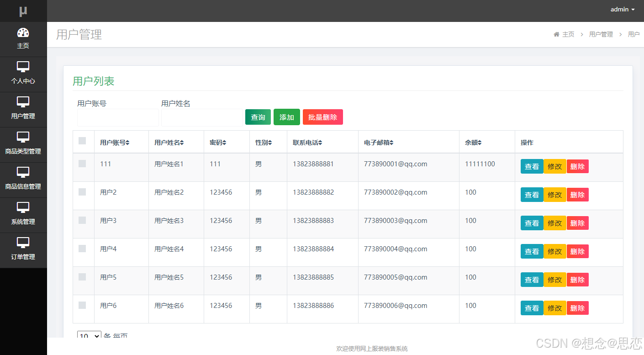Image resolution: width=644 pixels, height=355 pixels.
Task: Check the row for 用户5
Action: click(x=82, y=277)
